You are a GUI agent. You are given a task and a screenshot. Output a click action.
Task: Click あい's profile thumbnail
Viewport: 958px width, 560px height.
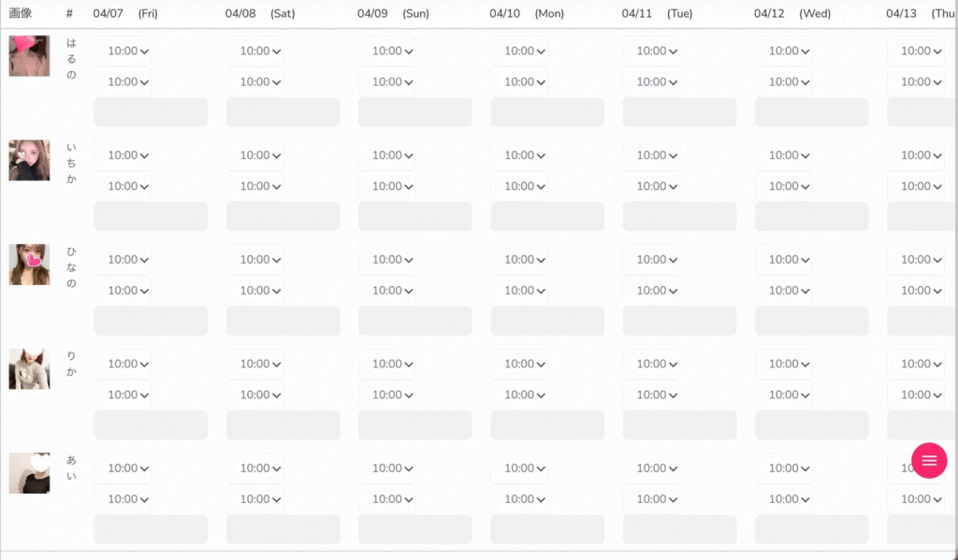click(29, 473)
